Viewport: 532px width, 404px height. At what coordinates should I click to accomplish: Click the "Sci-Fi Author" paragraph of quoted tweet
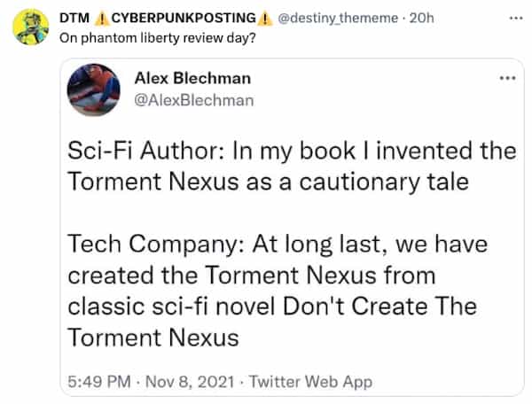tap(291, 166)
